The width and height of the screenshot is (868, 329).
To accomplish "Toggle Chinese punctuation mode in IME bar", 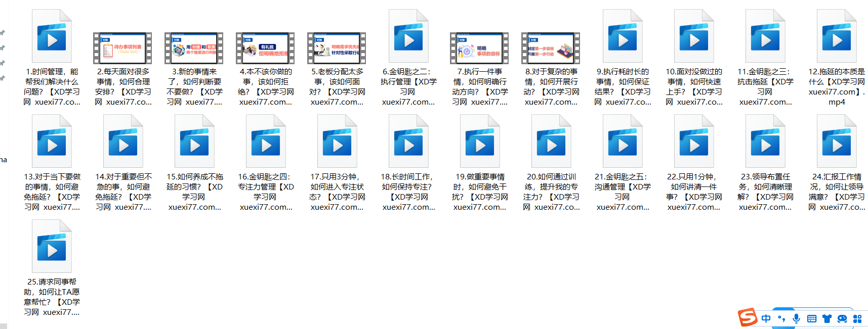I will [x=781, y=318].
